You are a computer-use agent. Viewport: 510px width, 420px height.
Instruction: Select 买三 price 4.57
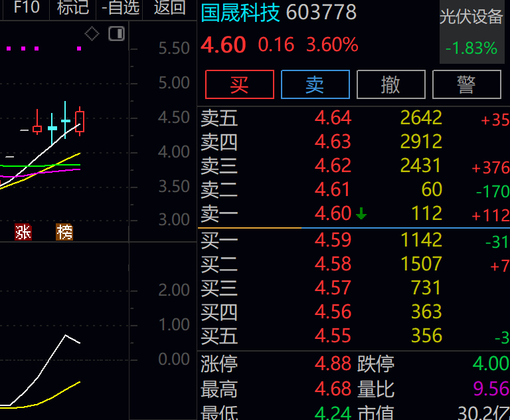(333, 288)
